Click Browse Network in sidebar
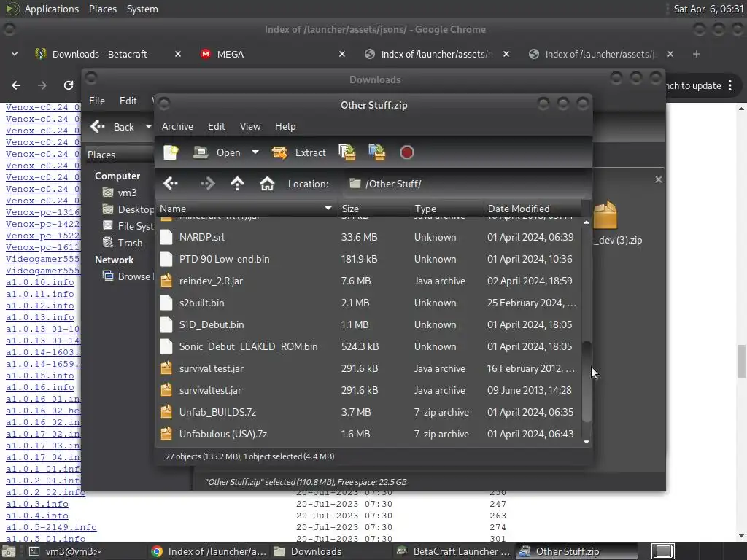 click(x=128, y=276)
